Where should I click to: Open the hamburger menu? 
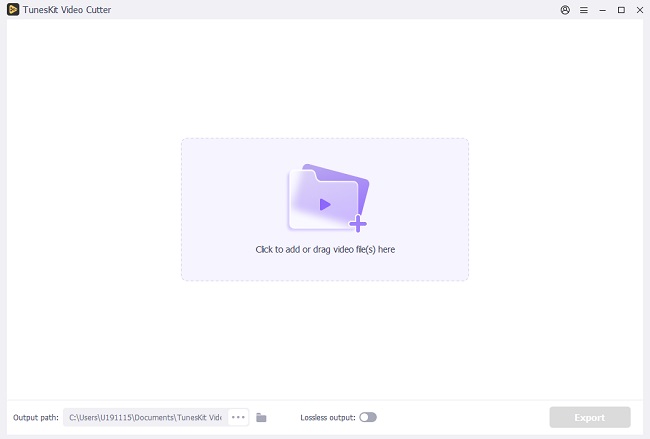584,10
